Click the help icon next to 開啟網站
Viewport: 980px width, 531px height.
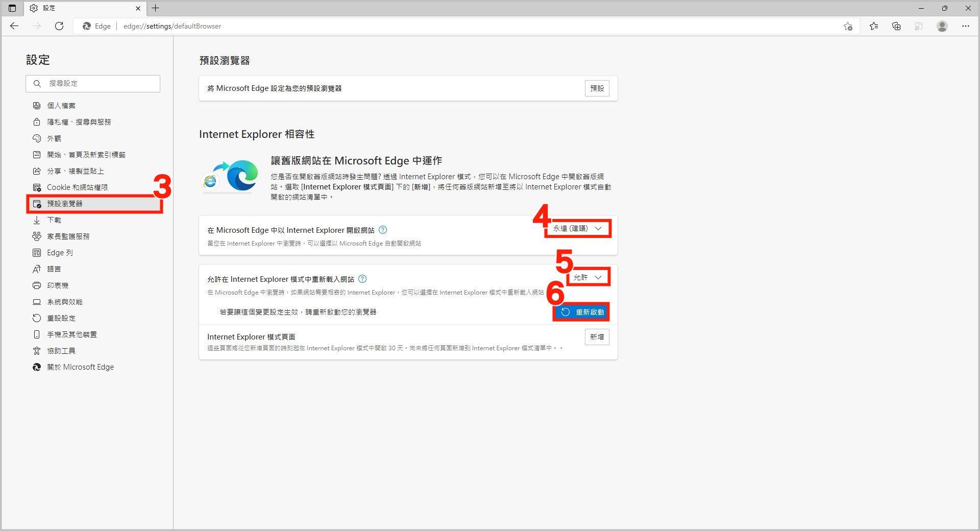[383, 230]
